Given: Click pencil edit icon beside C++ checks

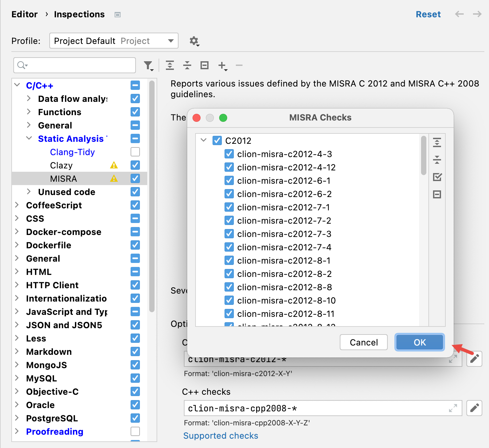Looking at the screenshot, I should point(474,408).
